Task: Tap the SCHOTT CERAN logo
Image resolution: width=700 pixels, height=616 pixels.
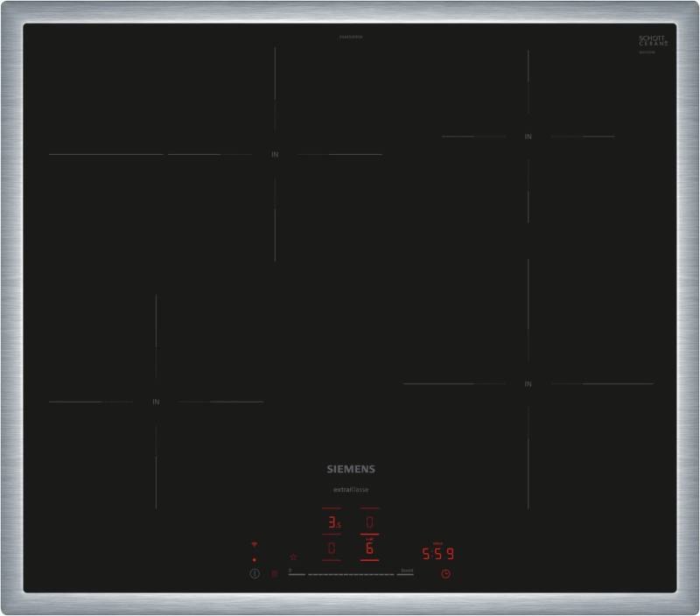Action: click(x=653, y=41)
